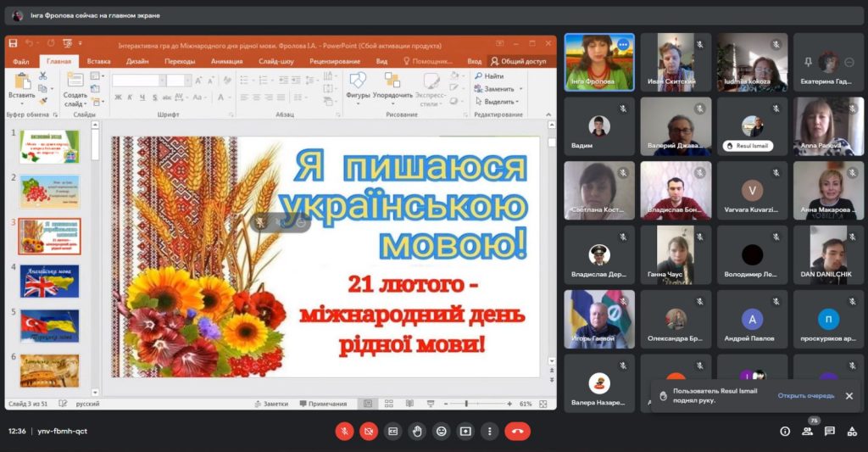This screenshot has height=452, width=868.
Task: Open the emoji reactions button
Action: click(x=441, y=431)
